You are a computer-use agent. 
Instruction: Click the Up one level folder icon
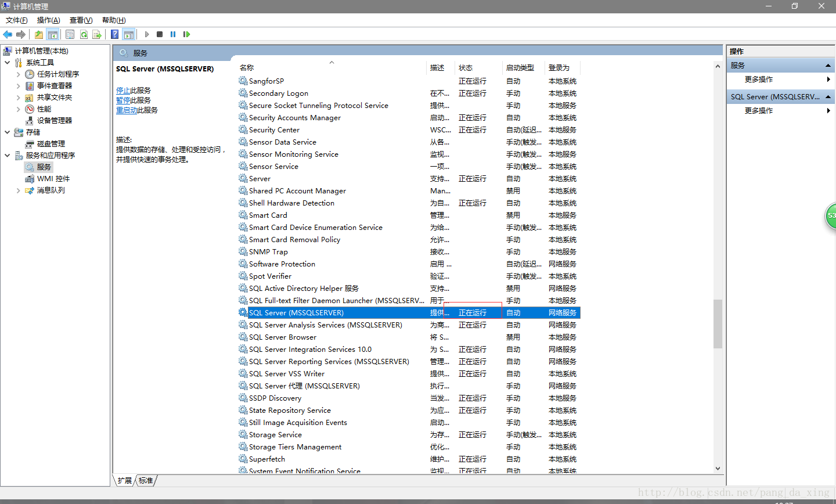pyautogui.click(x=39, y=34)
